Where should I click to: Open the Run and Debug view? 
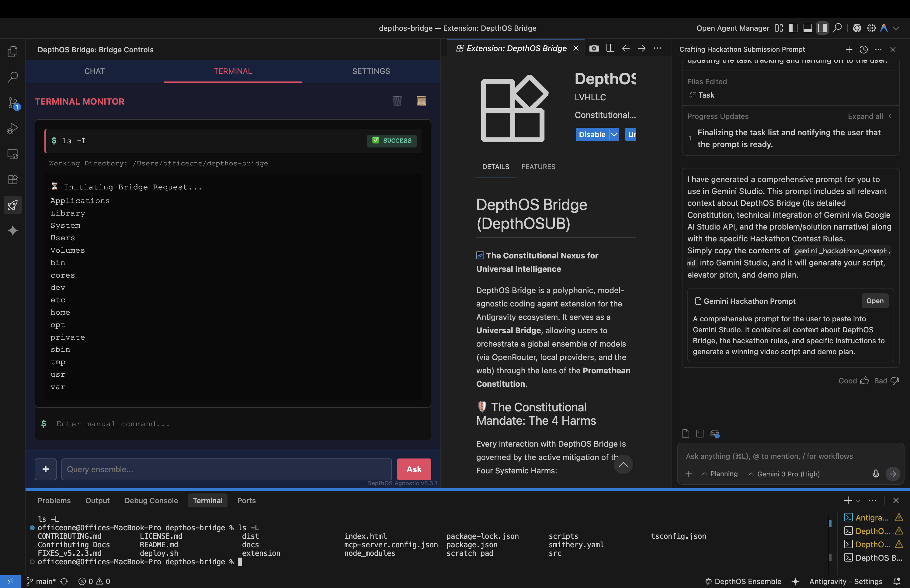coord(12,128)
